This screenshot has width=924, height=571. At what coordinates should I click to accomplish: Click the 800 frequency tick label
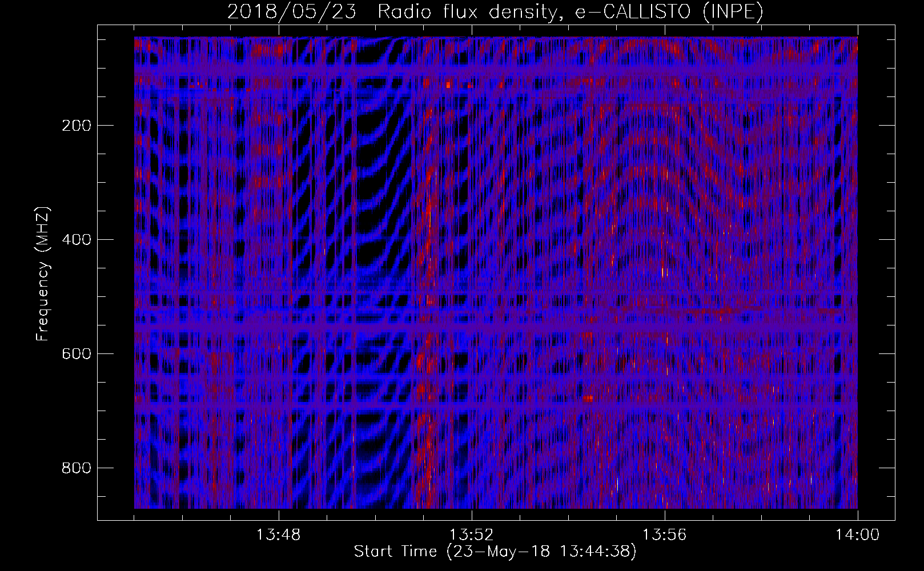coord(76,468)
